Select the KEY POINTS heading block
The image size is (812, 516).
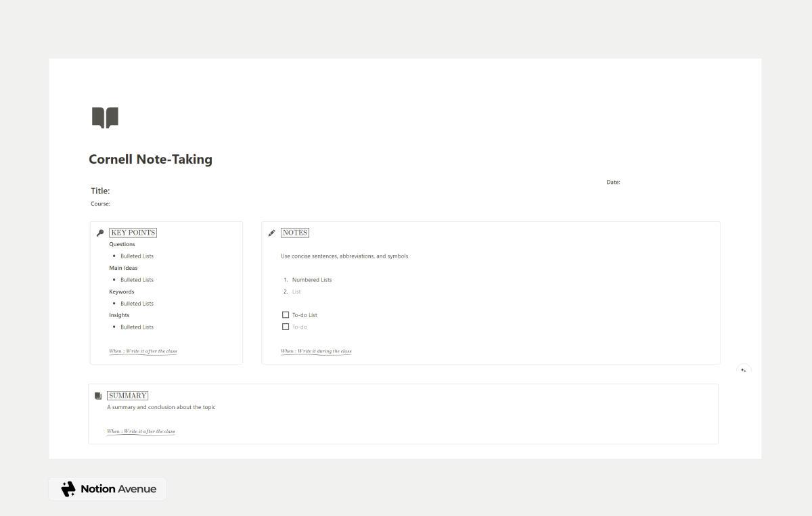click(x=133, y=232)
